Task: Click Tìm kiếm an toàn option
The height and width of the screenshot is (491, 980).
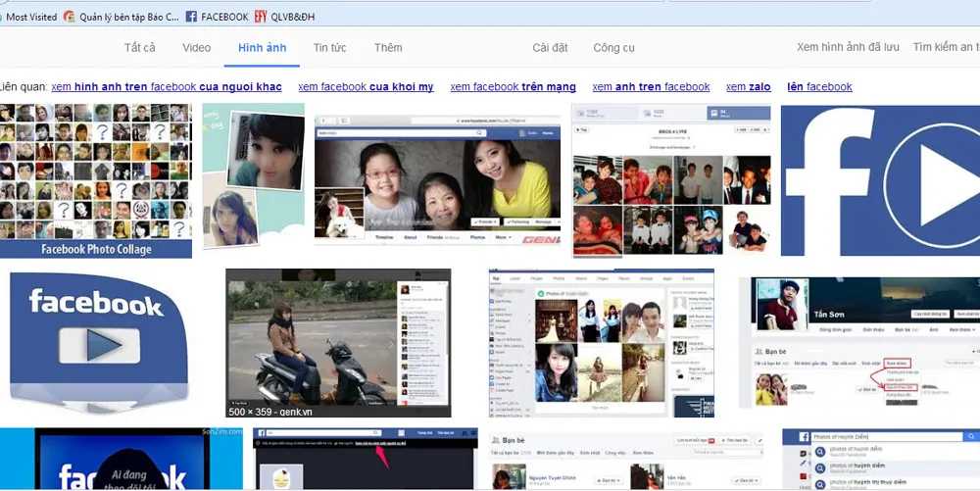Action: point(946,47)
